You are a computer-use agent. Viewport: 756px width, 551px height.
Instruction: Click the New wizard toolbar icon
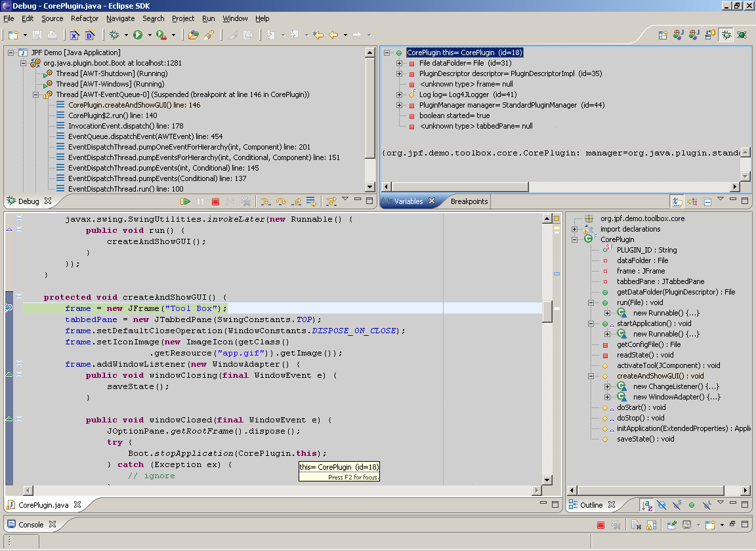(13, 35)
